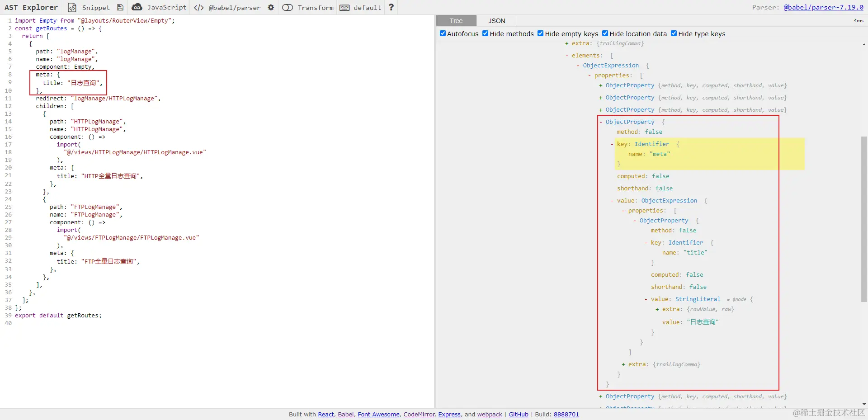The image size is (868, 420).
Task: Click line number 20 in the gutter
Action: (x=8, y=167)
